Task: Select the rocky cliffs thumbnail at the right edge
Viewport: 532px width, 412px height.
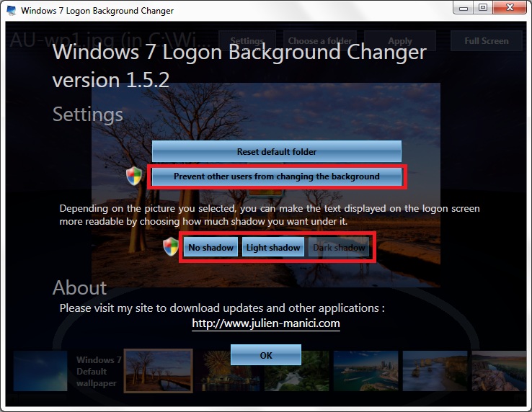Action: point(499,371)
